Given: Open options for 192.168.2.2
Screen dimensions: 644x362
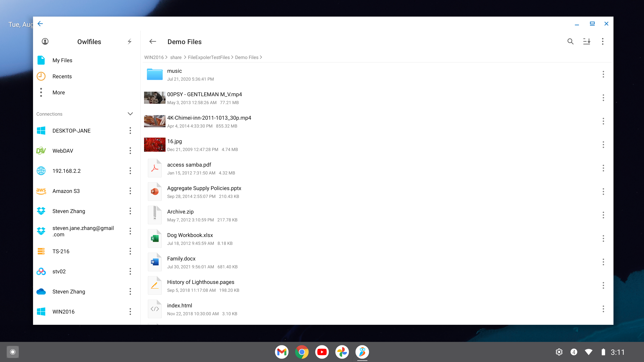Looking at the screenshot, I should [x=130, y=171].
